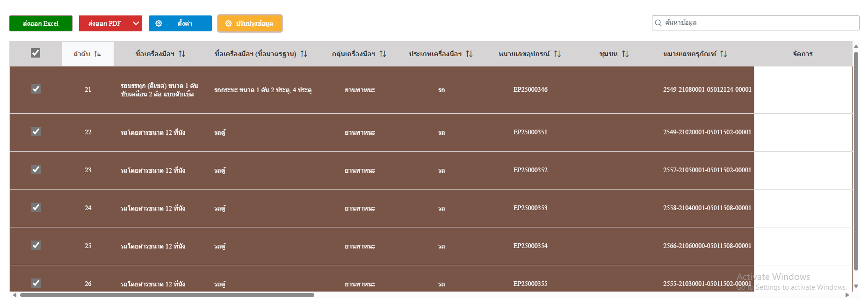Screen dimensions: 868x307
Task: Click the magnifier icon in search box
Action: click(x=658, y=23)
